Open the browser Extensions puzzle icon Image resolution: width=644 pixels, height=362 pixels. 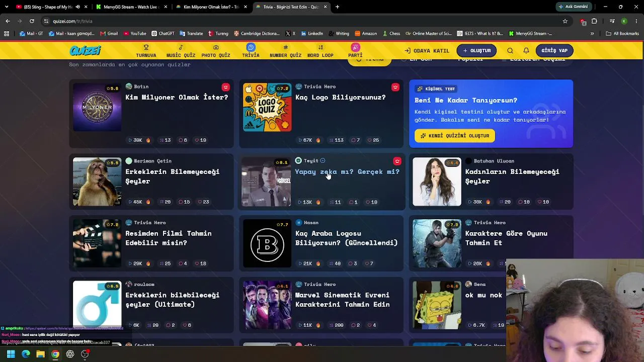click(594, 21)
